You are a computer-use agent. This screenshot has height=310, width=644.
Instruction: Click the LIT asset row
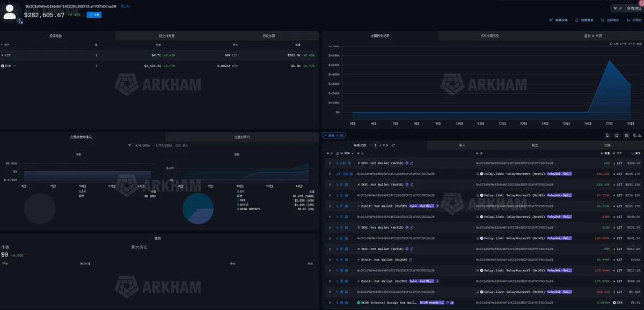tap(159, 55)
